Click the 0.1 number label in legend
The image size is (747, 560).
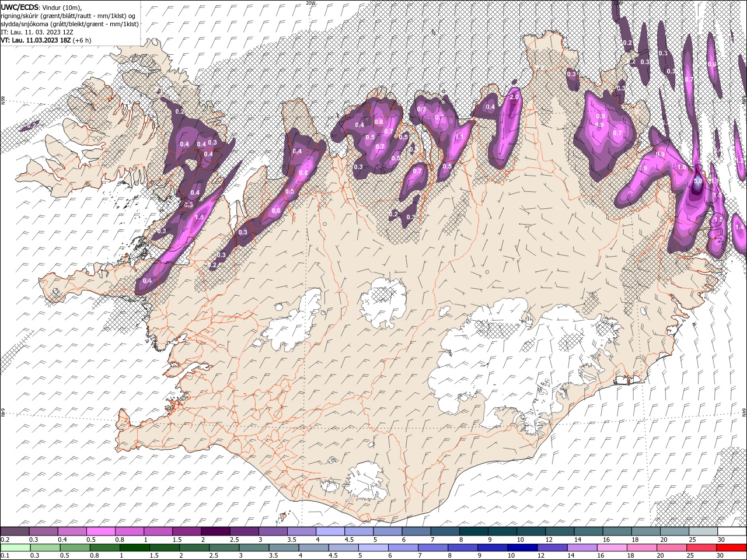pos(4,555)
